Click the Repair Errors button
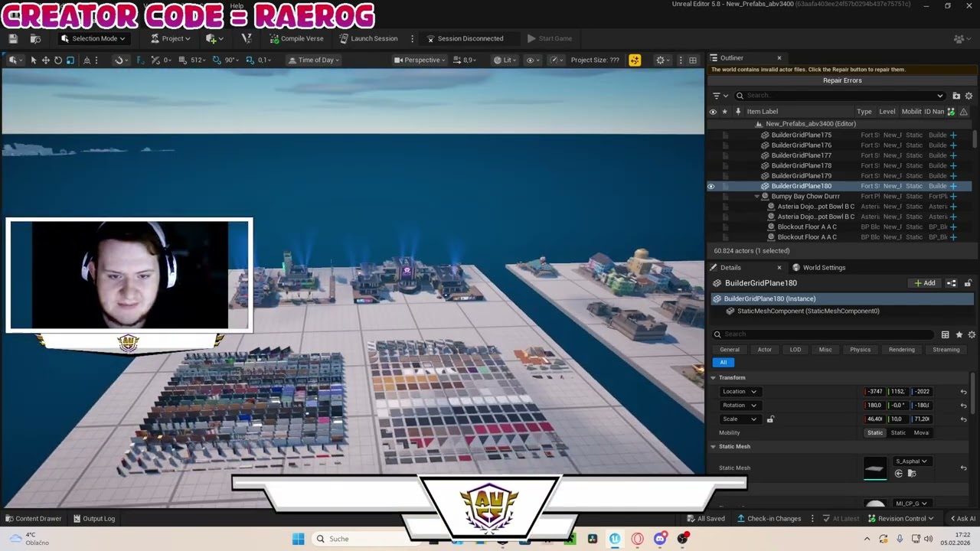The image size is (980, 551). [842, 80]
